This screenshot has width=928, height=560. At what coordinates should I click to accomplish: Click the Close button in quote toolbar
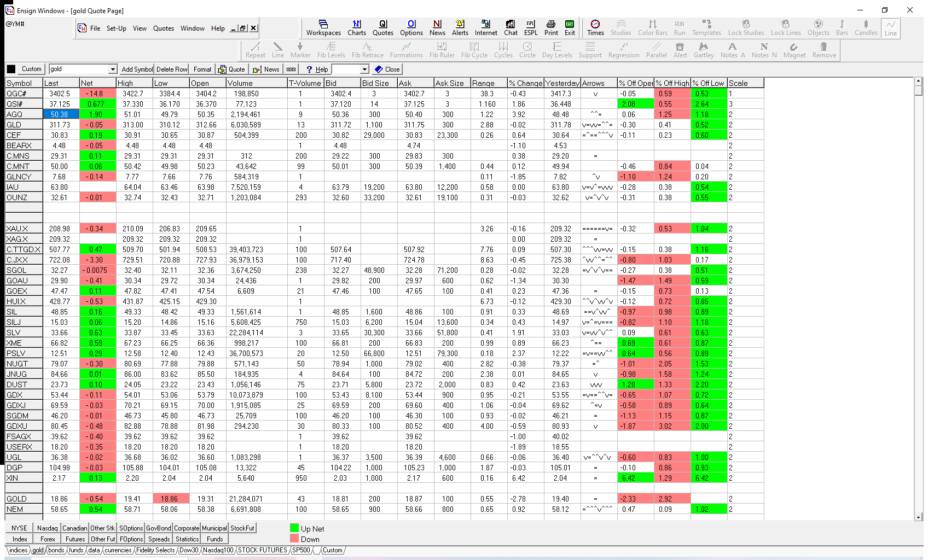pyautogui.click(x=387, y=69)
